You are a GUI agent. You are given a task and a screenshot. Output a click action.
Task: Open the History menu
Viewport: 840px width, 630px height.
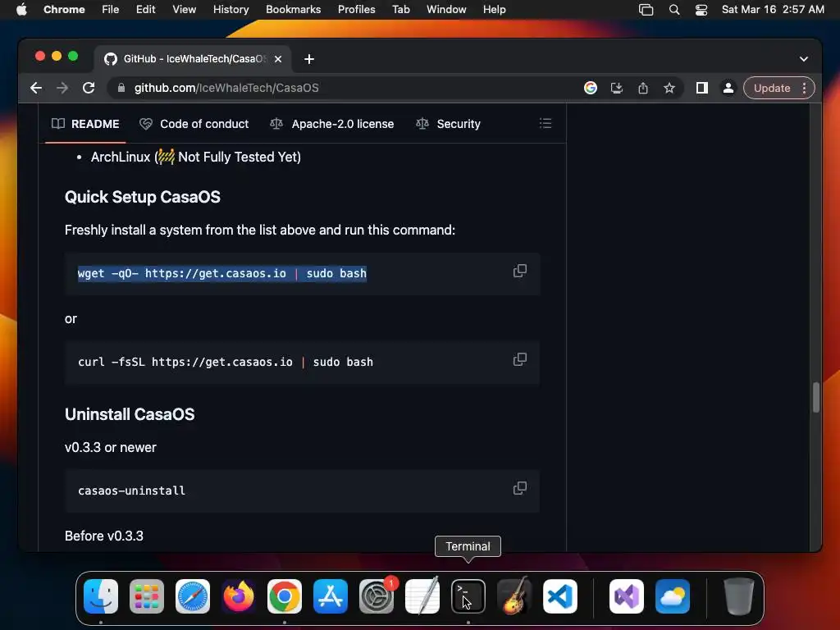click(x=231, y=10)
